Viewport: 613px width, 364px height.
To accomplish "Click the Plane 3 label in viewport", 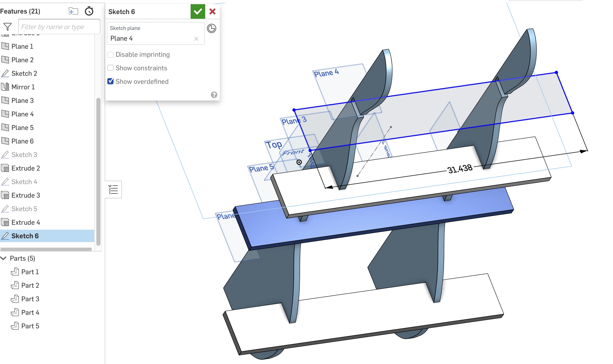I will tap(294, 121).
